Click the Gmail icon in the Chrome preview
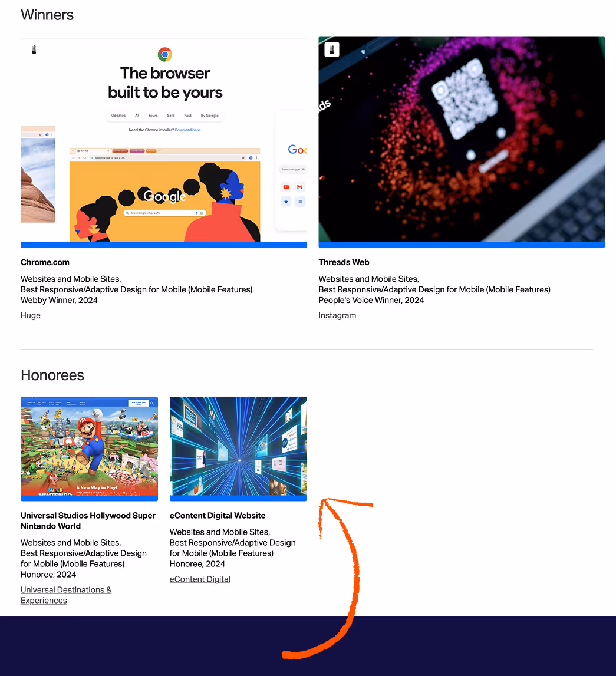This screenshot has height=676, width=616. [x=300, y=187]
